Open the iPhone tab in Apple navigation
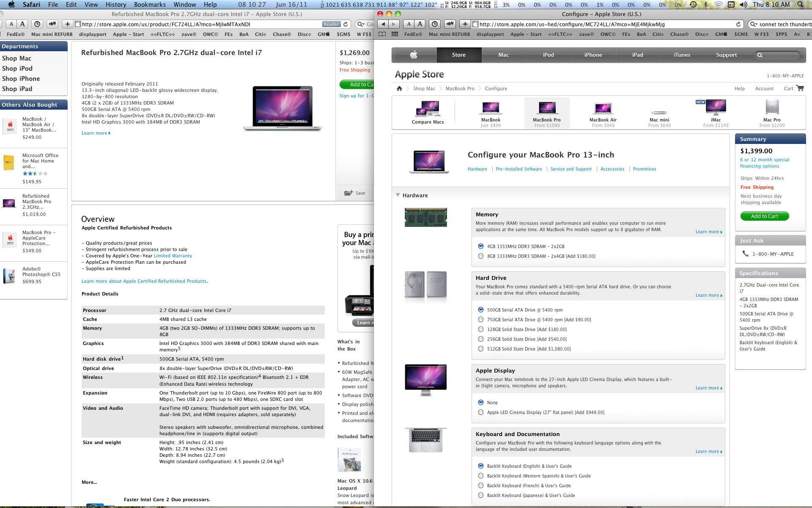Screen dimensions: 812x508 click(593, 55)
